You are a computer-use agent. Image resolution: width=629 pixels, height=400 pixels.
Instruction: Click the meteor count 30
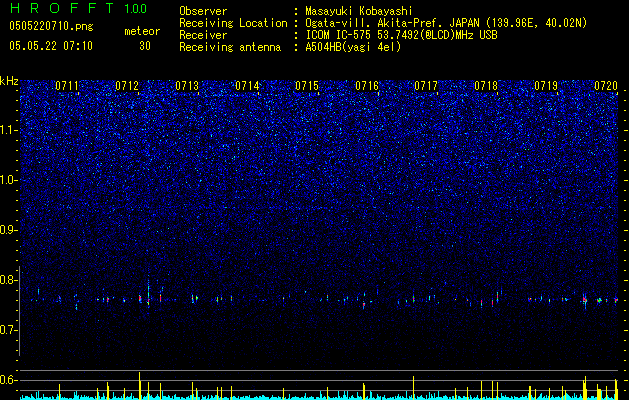point(145,46)
